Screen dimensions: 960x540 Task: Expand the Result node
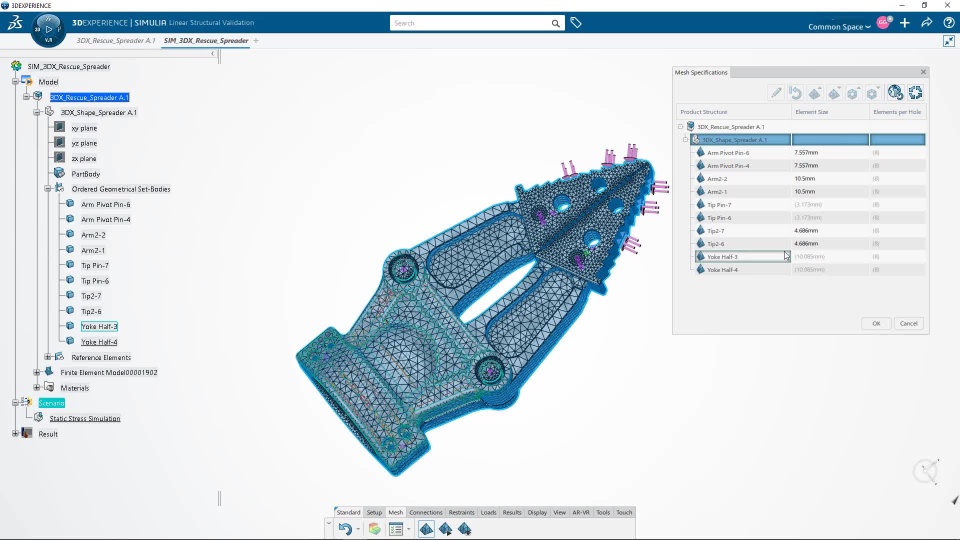(x=15, y=433)
